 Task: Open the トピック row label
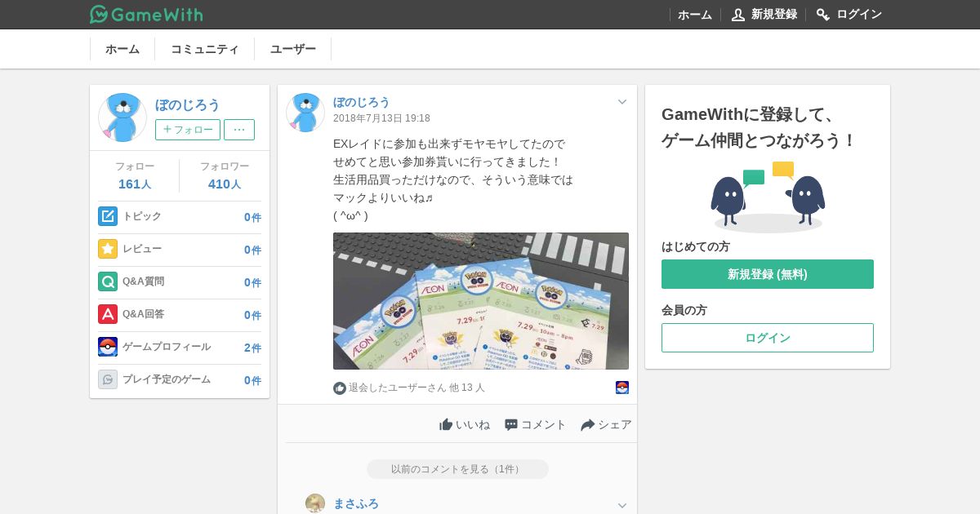click(x=142, y=216)
